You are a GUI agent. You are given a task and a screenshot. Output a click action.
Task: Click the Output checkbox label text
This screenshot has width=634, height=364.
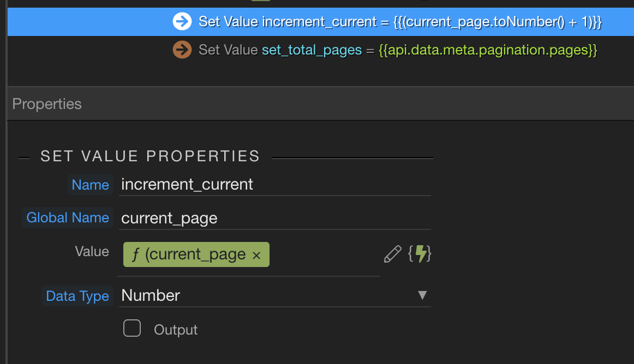[176, 330]
